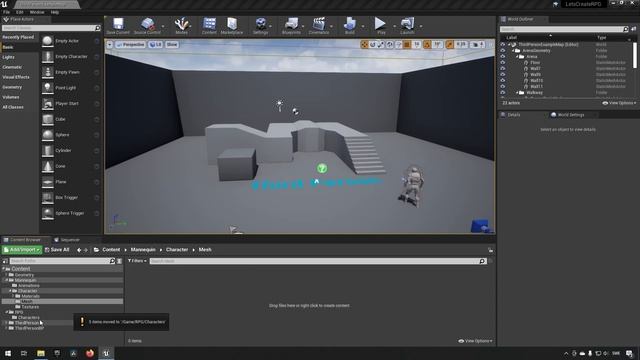Open View Options in Content Browser

tap(476, 341)
